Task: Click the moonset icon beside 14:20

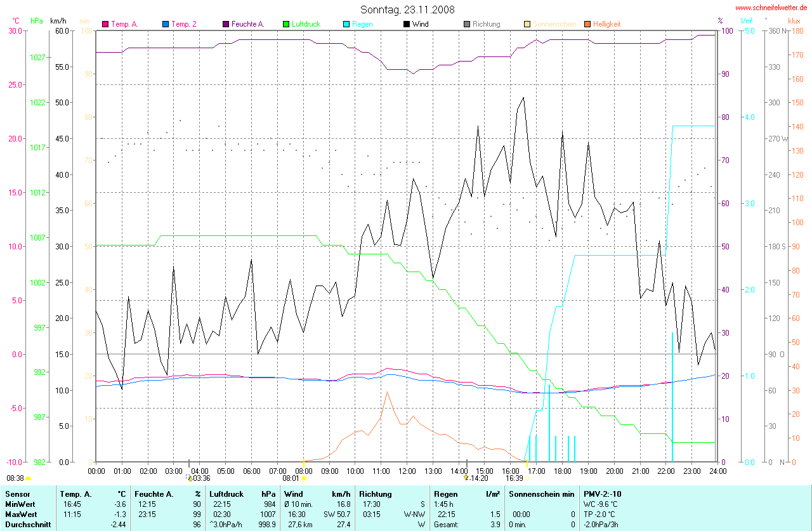Action: pos(466,478)
